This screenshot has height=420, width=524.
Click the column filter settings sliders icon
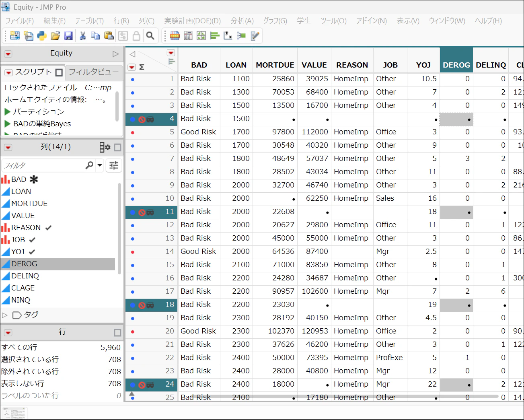coord(114,165)
